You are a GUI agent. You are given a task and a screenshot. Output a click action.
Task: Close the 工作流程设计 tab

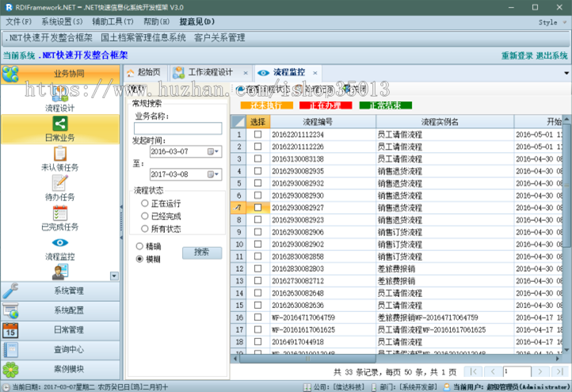(x=246, y=73)
